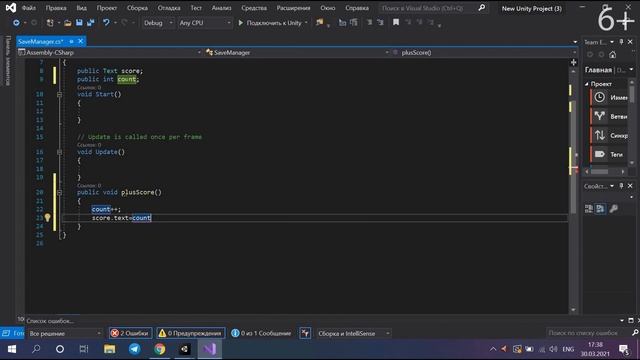Click the word score in the Text declaration
640x360 pixels.
coord(131,71)
